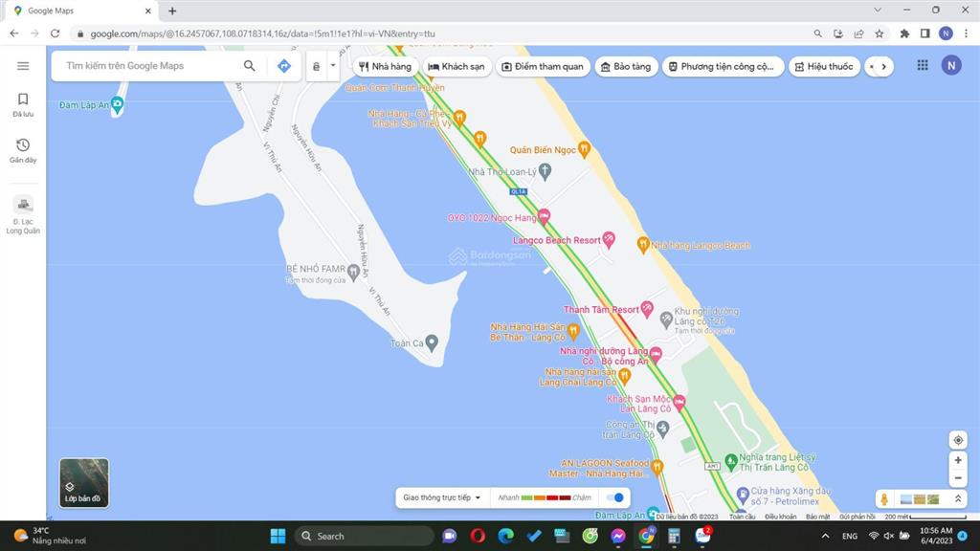
Task: Filter by Nhà hàng (restaurants)
Action: coord(385,66)
